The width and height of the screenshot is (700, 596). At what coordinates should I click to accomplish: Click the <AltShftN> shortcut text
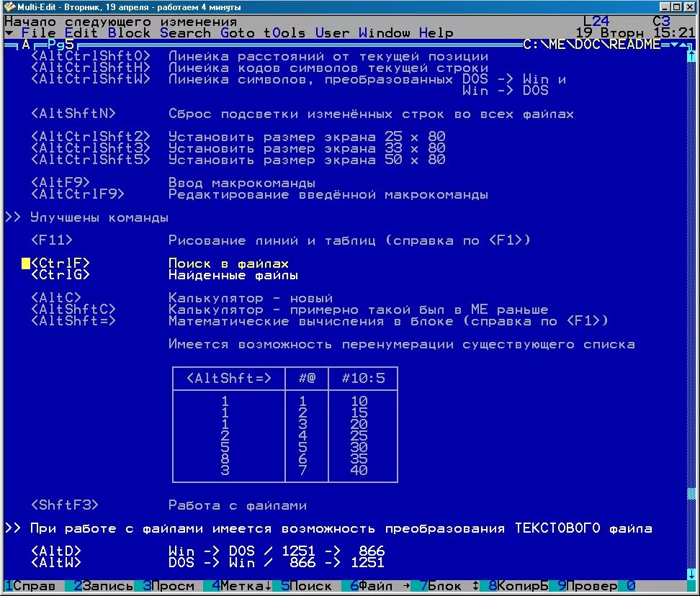point(73,114)
